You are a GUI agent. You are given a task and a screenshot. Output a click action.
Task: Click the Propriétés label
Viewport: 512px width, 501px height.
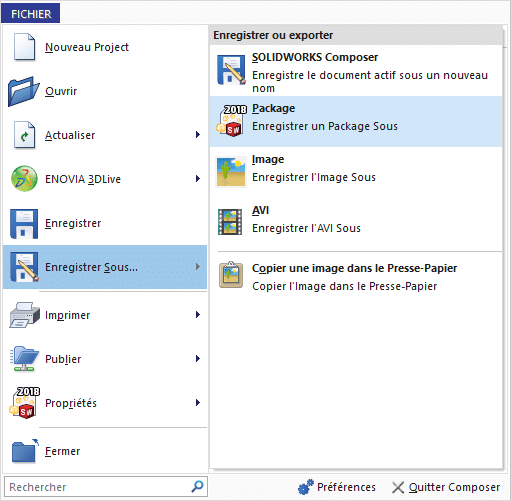click(x=71, y=403)
